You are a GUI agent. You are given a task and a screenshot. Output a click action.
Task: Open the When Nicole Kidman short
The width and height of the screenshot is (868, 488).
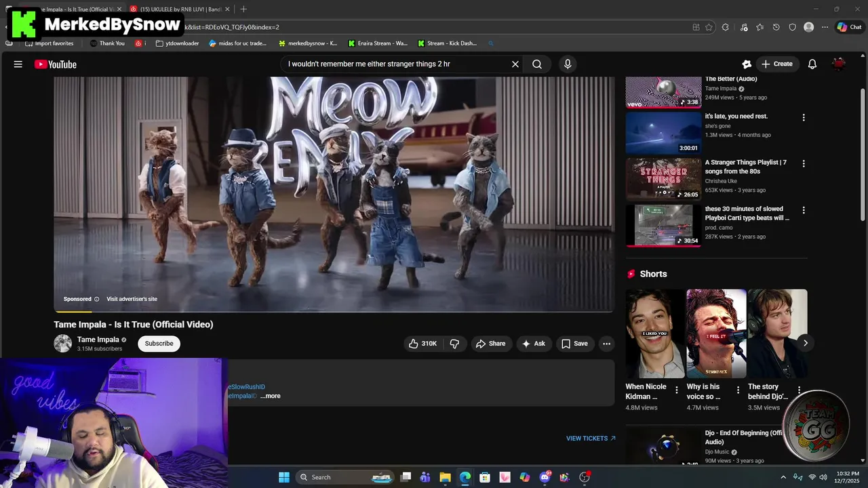(x=655, y=333)
